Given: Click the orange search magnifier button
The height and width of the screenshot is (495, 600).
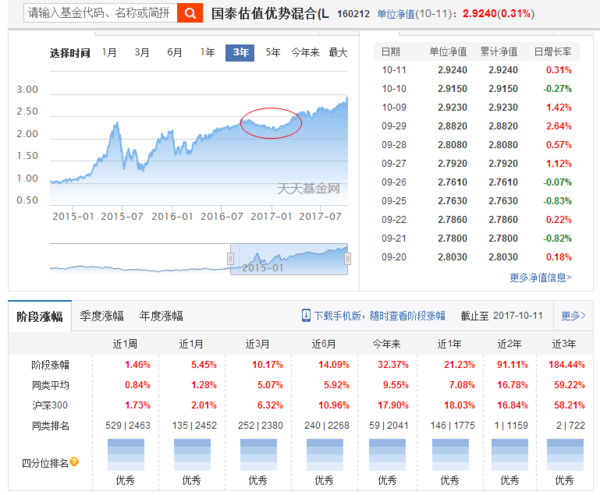Looking at the screenshot, I should [190, 13].
